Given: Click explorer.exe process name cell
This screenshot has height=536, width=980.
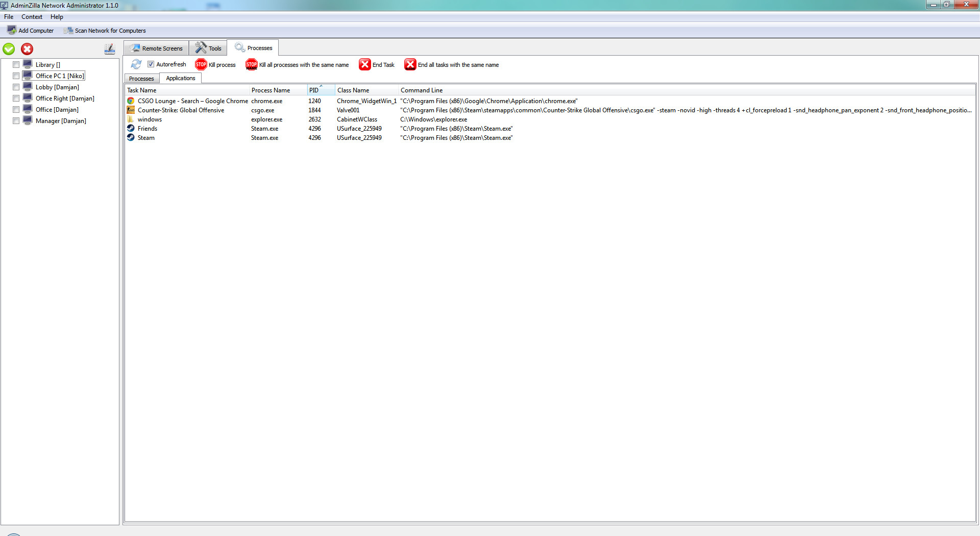Looking at the screenshot, I should pos(266,119).
